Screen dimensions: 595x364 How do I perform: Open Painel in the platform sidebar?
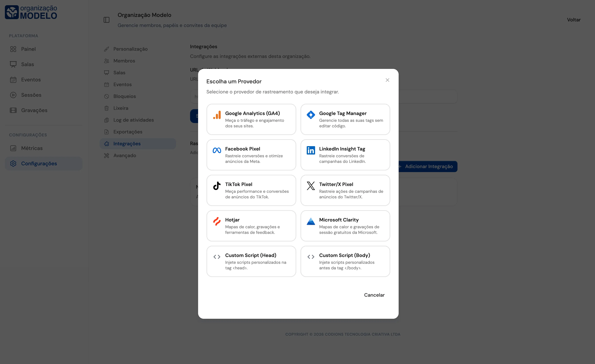click(28, 49)
